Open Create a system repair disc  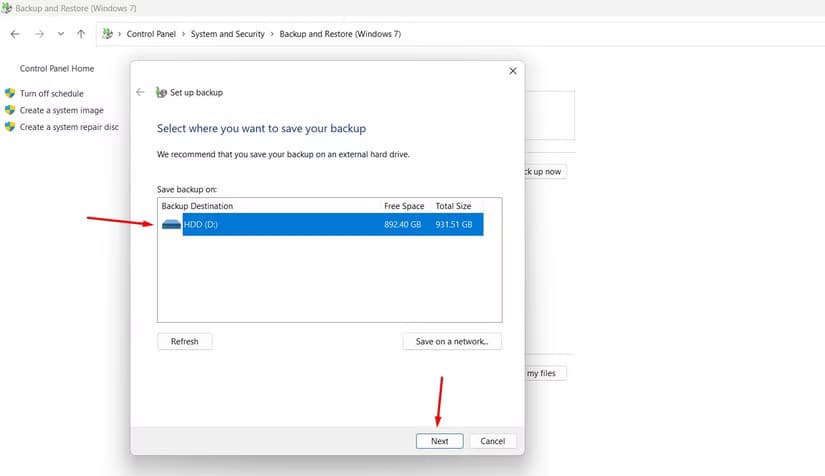pyautogui.click(x=69, y=127)
